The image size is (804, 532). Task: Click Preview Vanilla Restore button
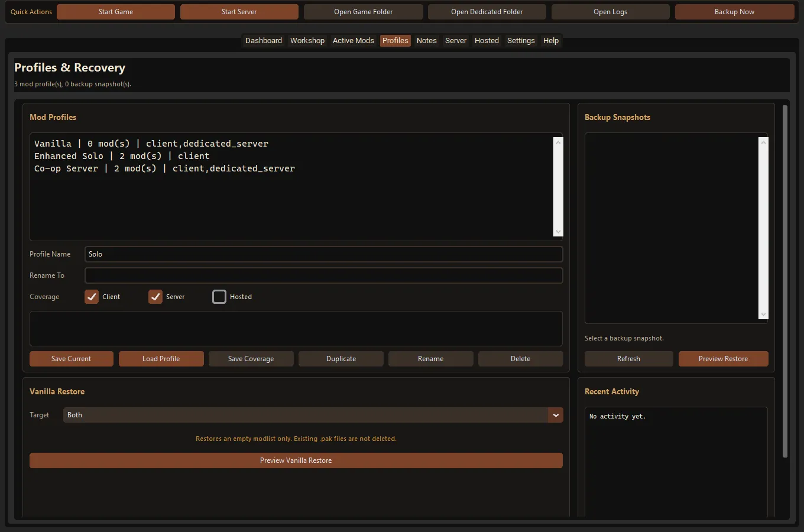[296, 460]
